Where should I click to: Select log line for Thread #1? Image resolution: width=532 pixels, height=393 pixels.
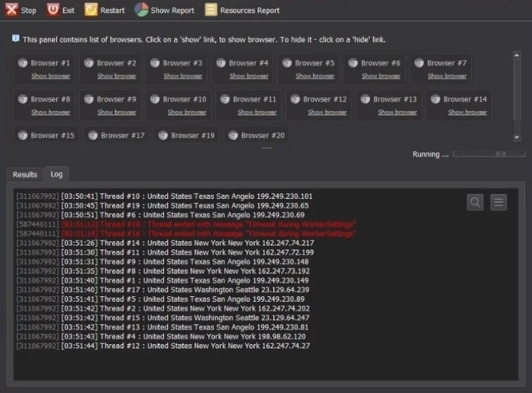click(x=162, y=281)
